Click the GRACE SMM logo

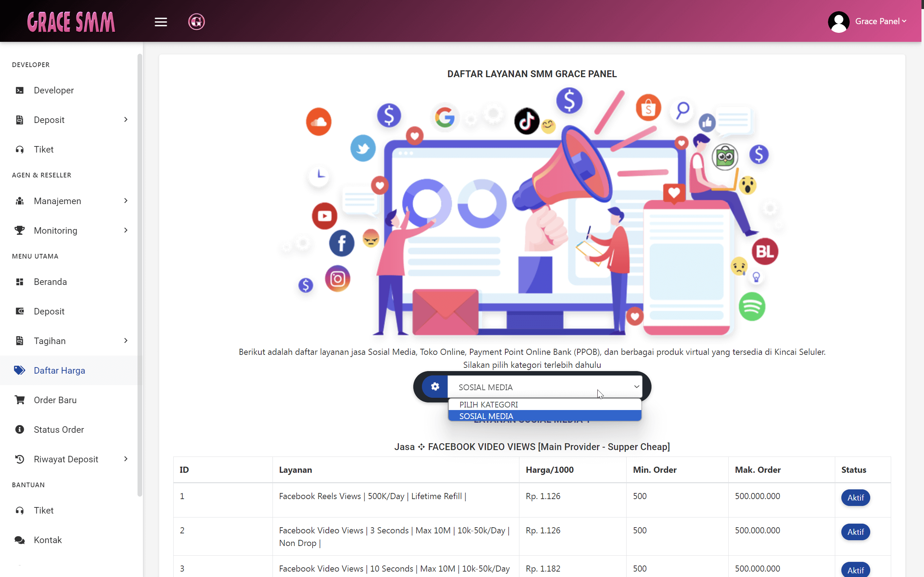coord(71,22)
